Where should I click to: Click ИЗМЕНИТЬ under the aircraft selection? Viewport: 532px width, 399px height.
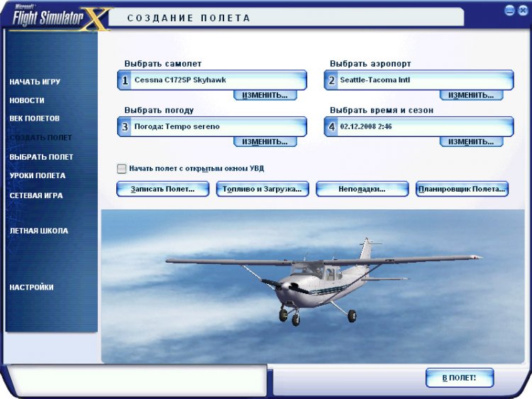[x=265, y=95]
